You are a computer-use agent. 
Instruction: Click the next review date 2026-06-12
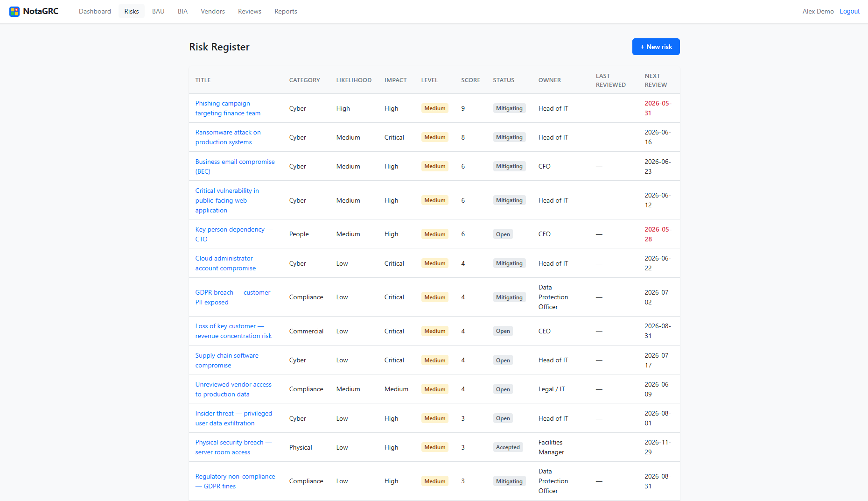658,200
